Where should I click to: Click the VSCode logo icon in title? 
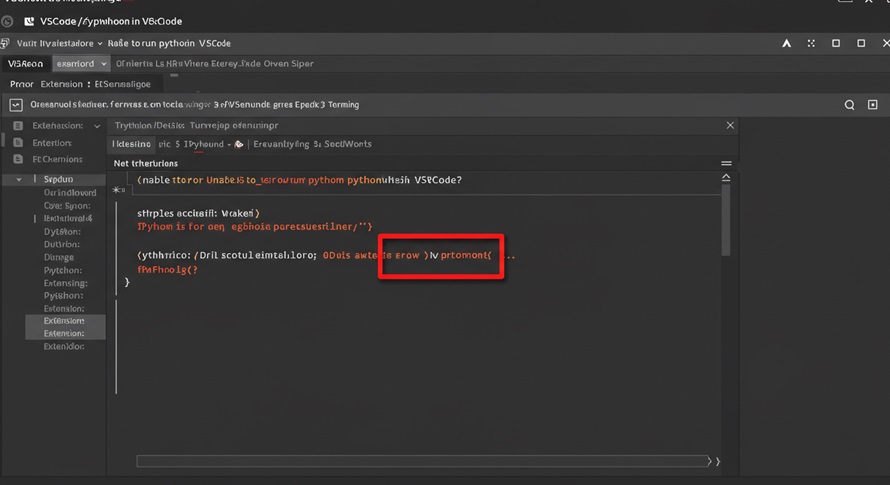point(29,22)
